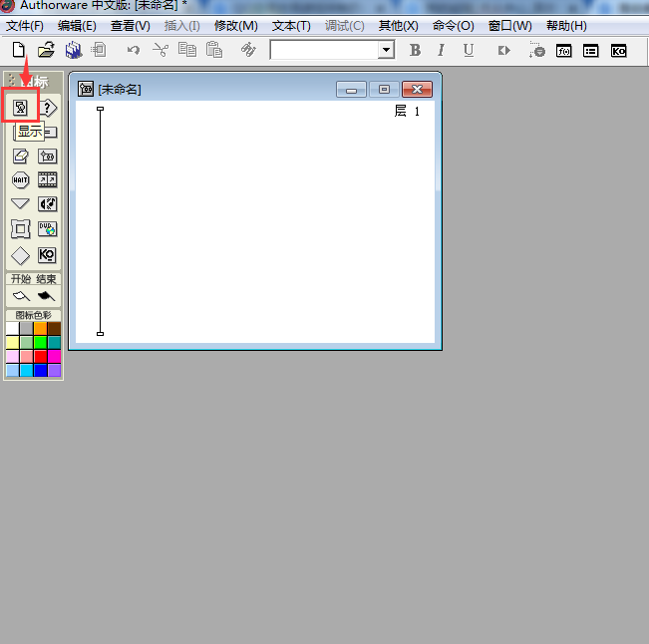Image resolution: width=649 pixels, height=644 pixels.
Task: Pick the bright green color swatch
Action: (x=41, y=343)
